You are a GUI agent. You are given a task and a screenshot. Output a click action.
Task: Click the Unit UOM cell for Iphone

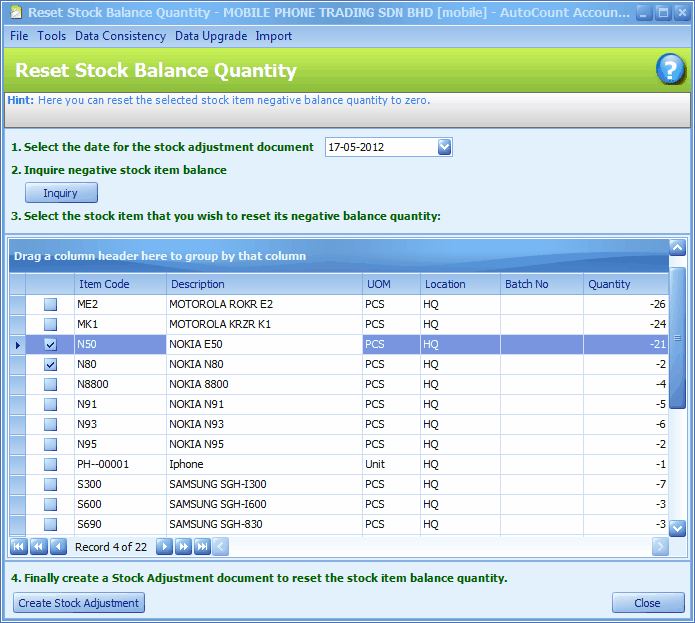391,464
